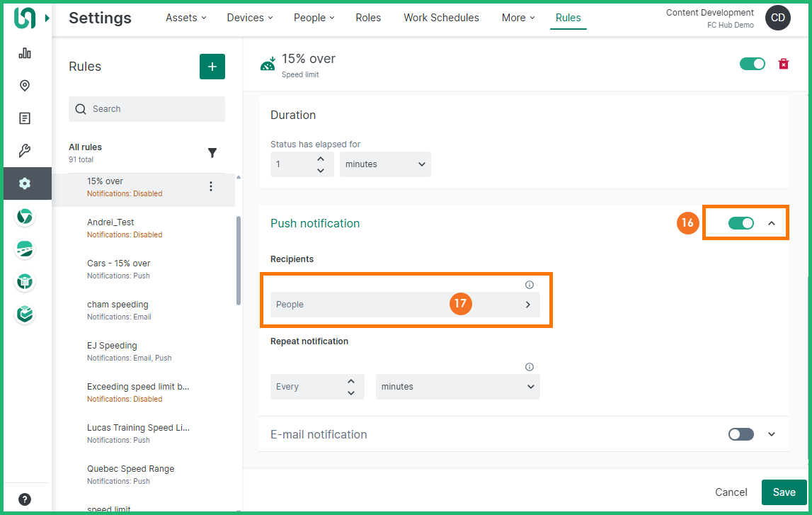The width and height of the screenshot is (812, 515).
Task: Click the green add rule plus button
Action: pyautogui.click(x=212, y=67)
